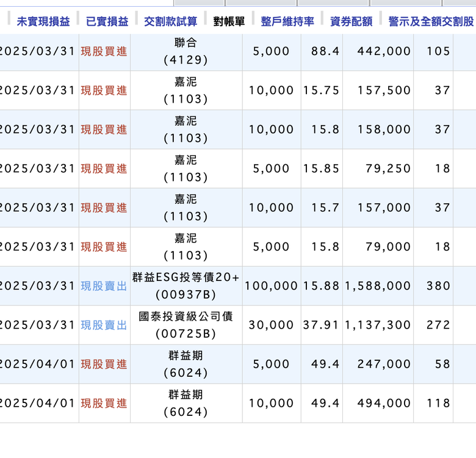476x458 pixels.
Task: Open the 未實現損益 tab
Action: (43, 21)
